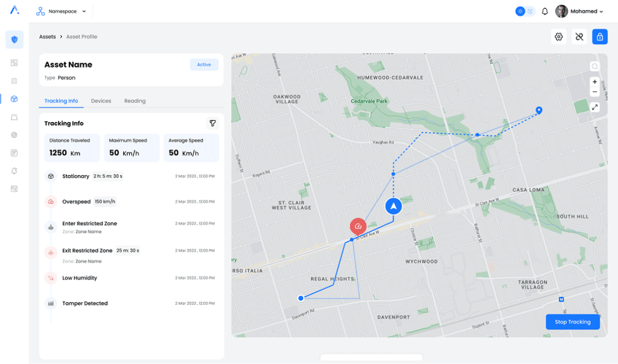Switch to dark mode moon toggle
Viewport: 618px width, 364px height.
[530, 11]
